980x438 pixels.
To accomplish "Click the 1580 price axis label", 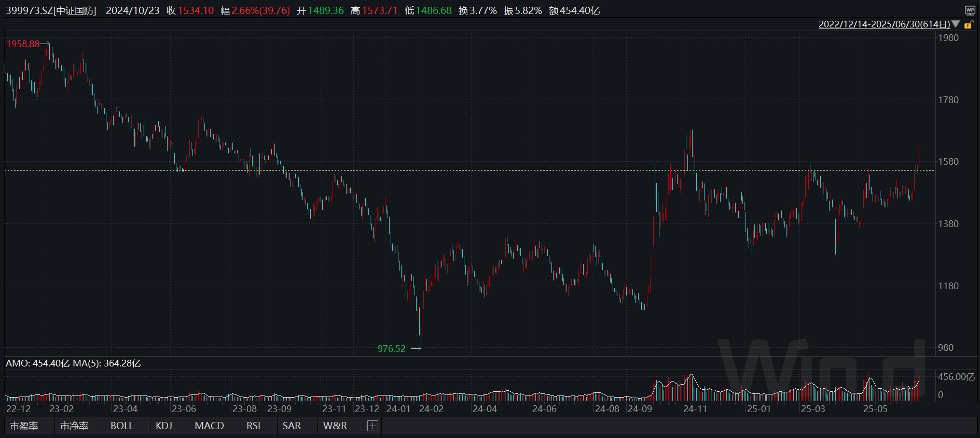I will [x=948, y=162].
